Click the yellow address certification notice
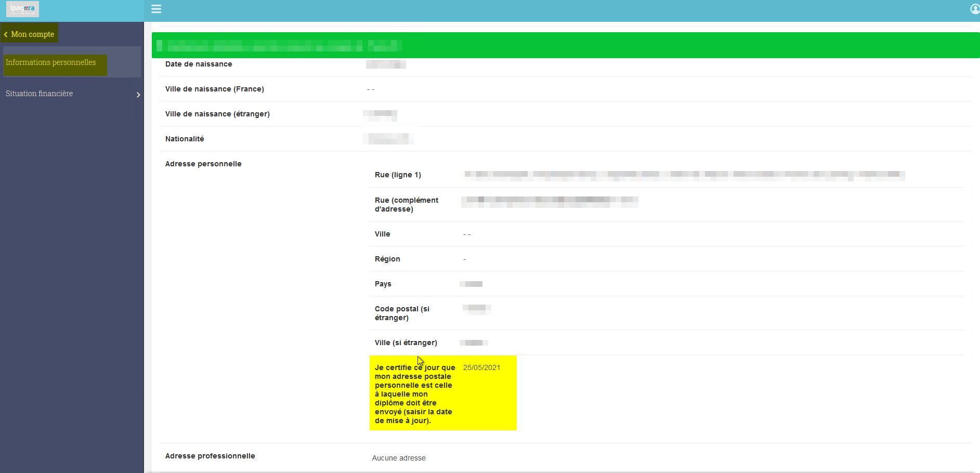Viewport: 980px width, 473px height. [x=443, y=393]
